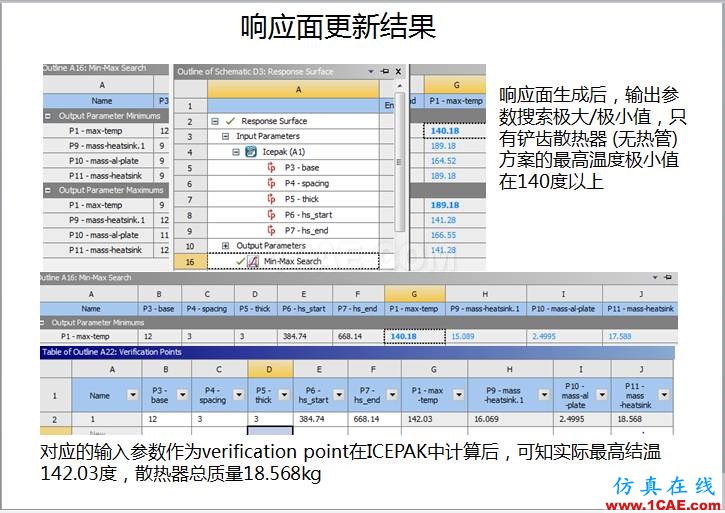
Task: Click the green check beside Response Surface
Action: [x=230, y=121]
